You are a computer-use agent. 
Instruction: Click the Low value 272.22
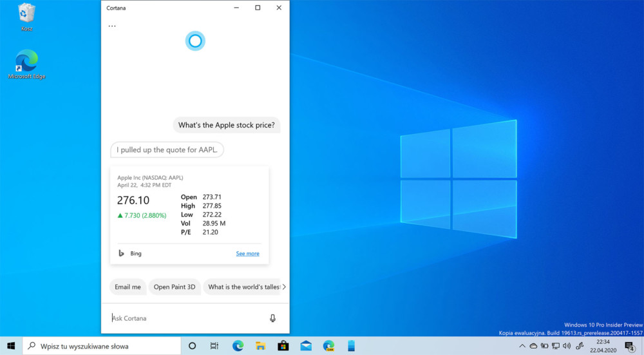coord(212,215)
